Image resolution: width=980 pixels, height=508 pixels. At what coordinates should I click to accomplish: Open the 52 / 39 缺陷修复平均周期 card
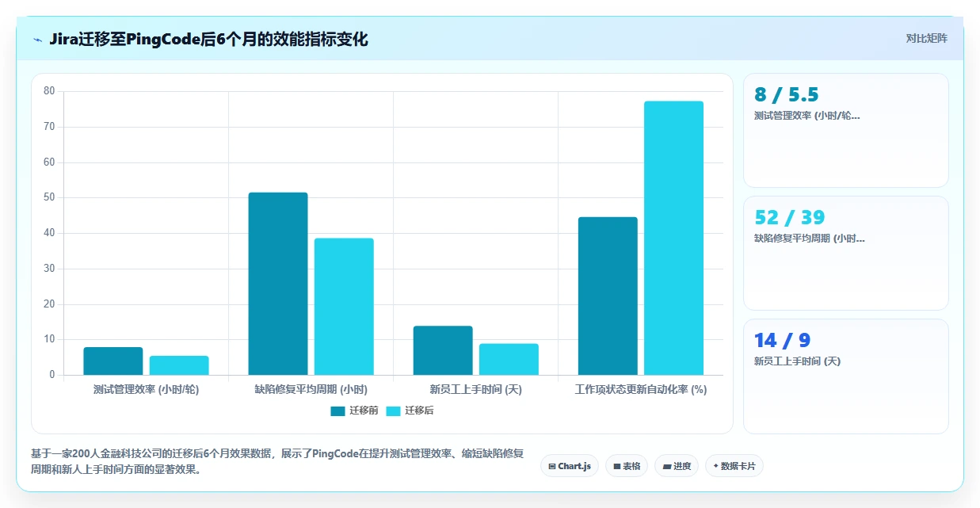pyautogui.click(x=845, y=253)
